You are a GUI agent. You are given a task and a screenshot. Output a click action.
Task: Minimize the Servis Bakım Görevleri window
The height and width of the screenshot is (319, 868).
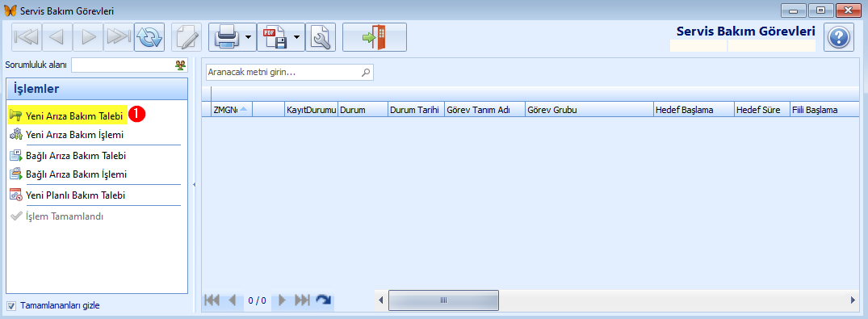pyautogui.click(x=794, y=10)
